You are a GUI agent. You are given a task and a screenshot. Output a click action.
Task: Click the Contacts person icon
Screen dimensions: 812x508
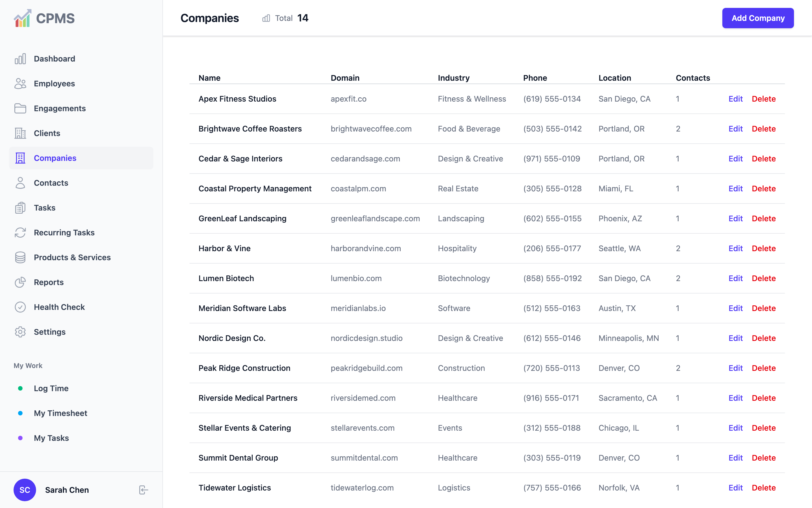tap(20, 183)
